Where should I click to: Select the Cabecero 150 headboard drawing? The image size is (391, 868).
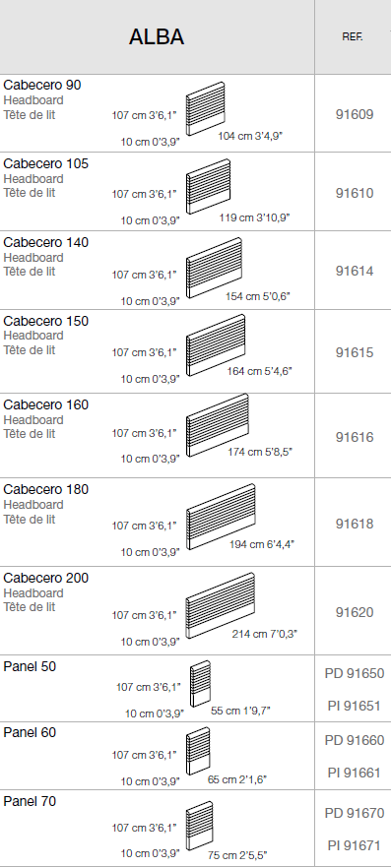pos(216,345)
